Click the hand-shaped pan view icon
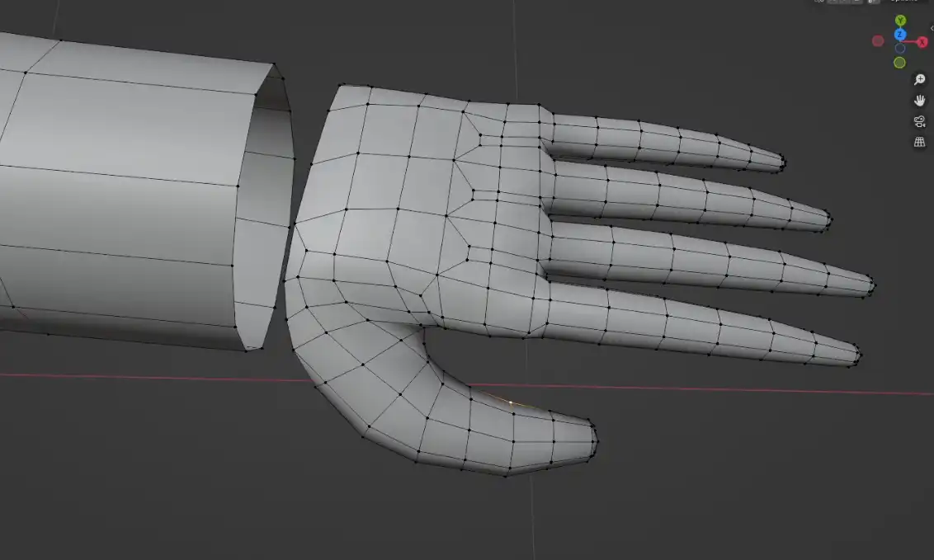 click(919, 100)
